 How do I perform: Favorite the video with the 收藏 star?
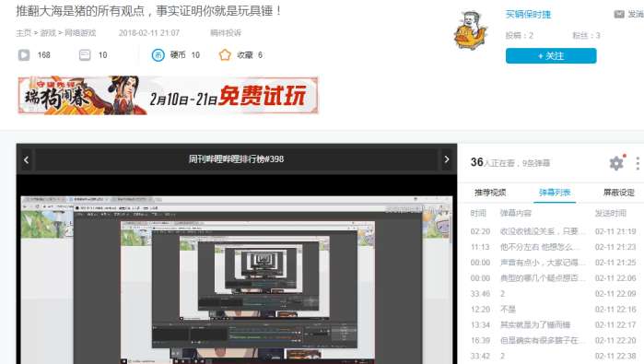(x=225, y=55)
